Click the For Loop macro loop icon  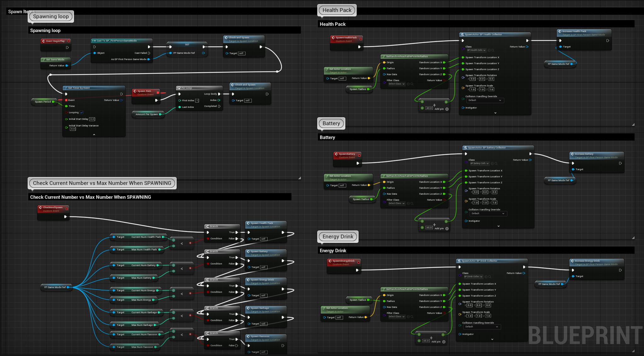tap(179, 88)
